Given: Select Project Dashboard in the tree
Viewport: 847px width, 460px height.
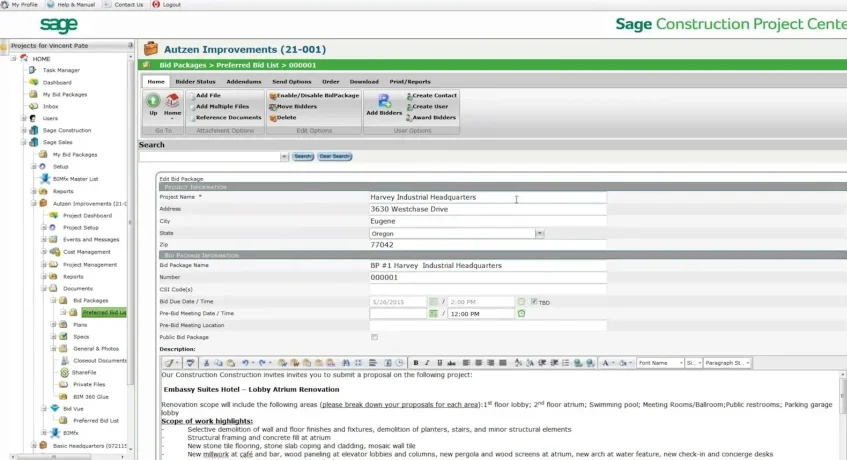Looking at the screenshot, I should tap(88, 215).
